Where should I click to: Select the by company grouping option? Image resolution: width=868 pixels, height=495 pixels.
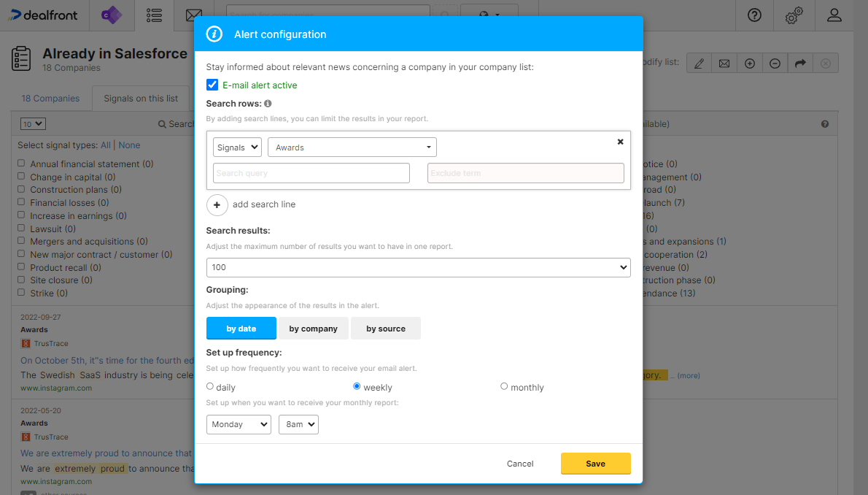click(313, 328)
